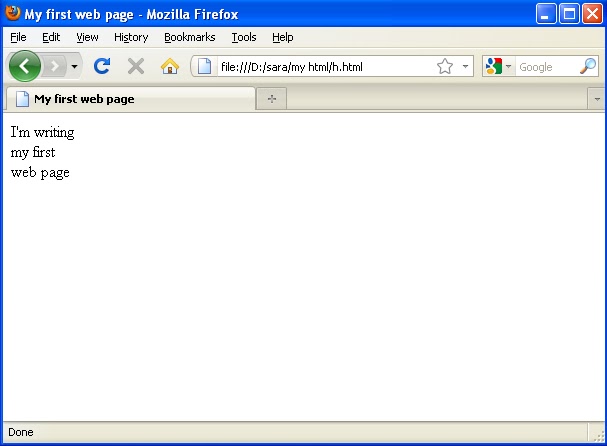Click the text I'm writing
This screenshot has height=446, width=607.
tap(42, 132)
